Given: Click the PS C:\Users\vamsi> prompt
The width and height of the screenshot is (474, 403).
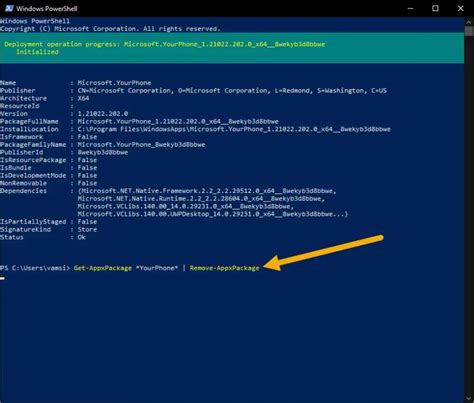Looking at the screenshot, I should 35,268.
